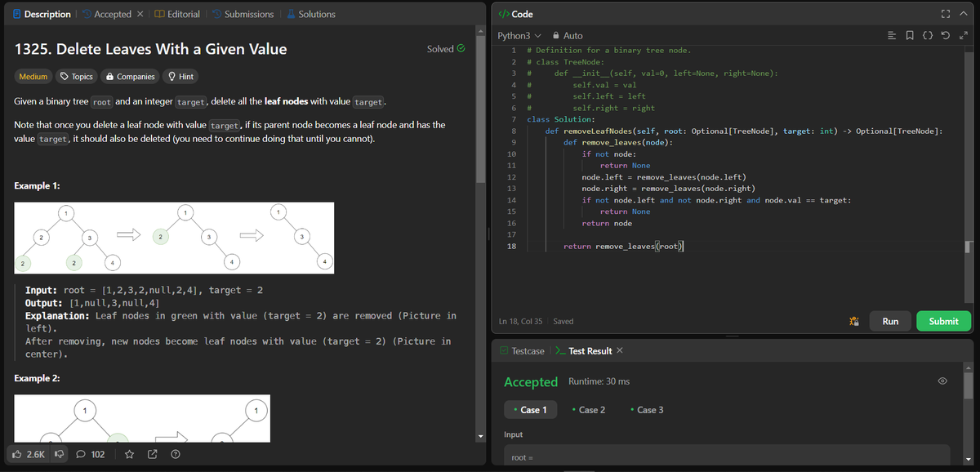Star this problem to add it to favorites
This screenshot has height=472, width=980.
(129, 454)
